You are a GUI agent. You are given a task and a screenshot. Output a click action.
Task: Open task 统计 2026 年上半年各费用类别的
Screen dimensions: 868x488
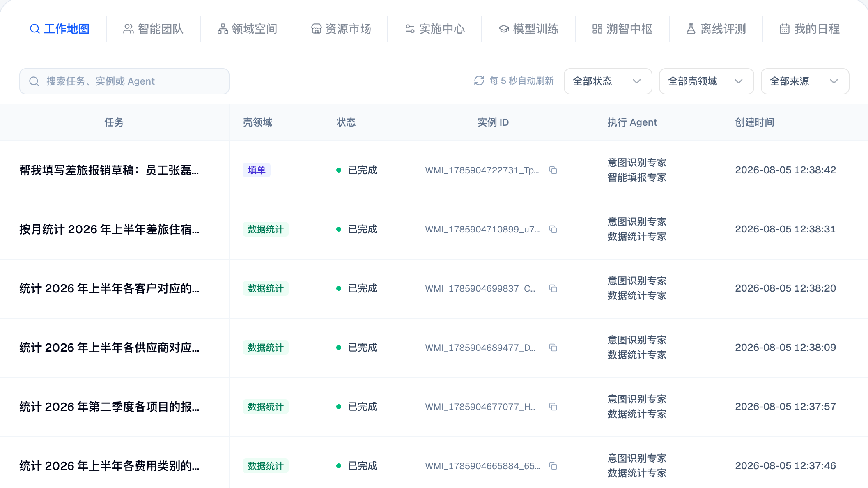(x=109, y=466)
